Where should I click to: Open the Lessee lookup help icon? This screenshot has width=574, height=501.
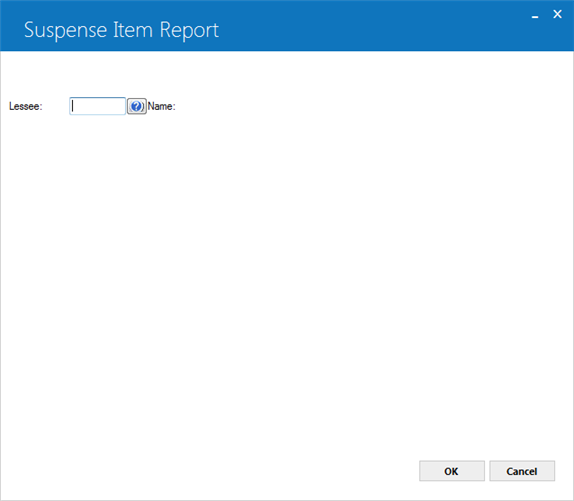137,106
